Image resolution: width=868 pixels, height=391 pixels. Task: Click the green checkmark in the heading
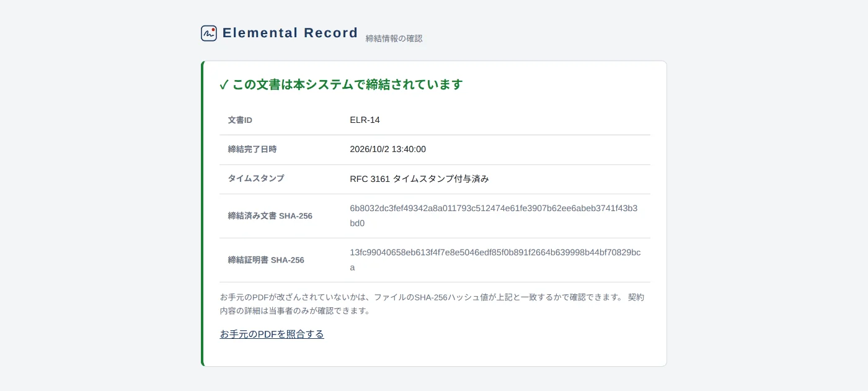coord(224,85)
